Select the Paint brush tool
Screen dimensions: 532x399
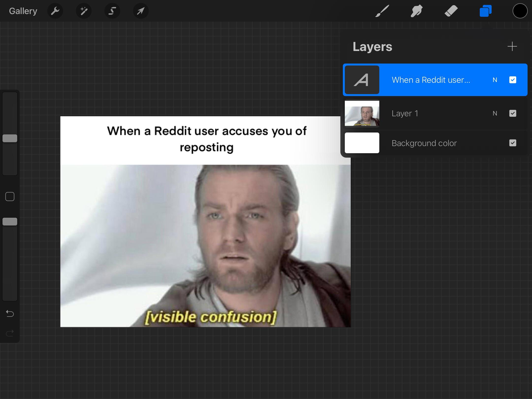pos(382,11)
